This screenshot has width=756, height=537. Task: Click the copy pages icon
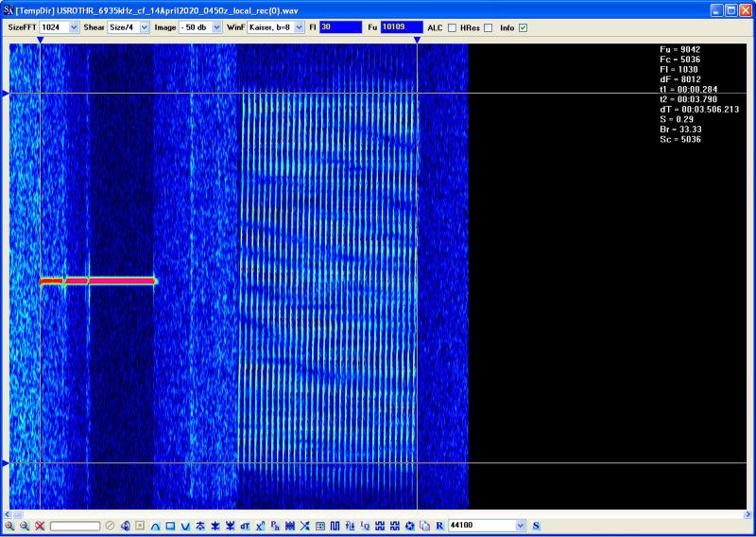pos(424,526)
